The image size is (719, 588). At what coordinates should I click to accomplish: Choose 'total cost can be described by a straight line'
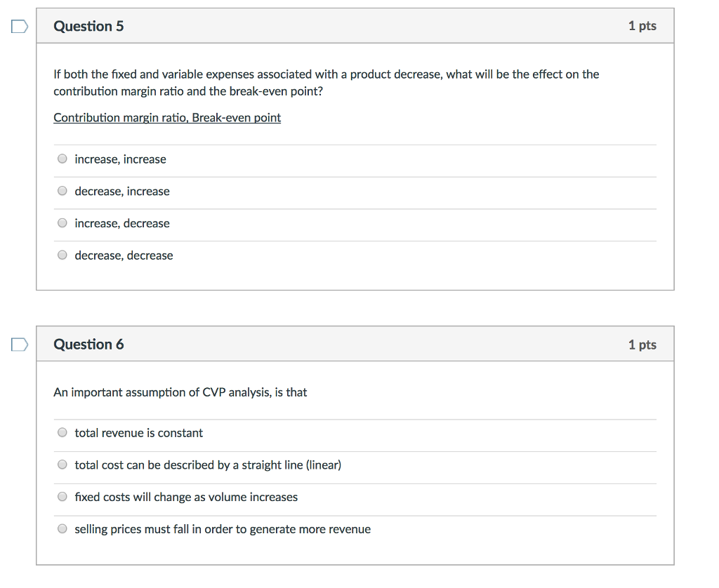click(x=62, y=464)
